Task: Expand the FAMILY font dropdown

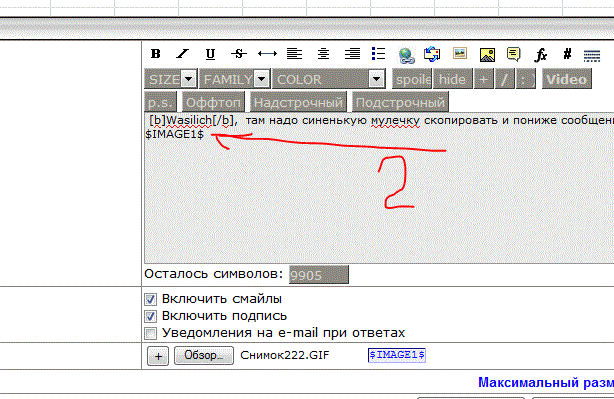Action: point(235,79)
